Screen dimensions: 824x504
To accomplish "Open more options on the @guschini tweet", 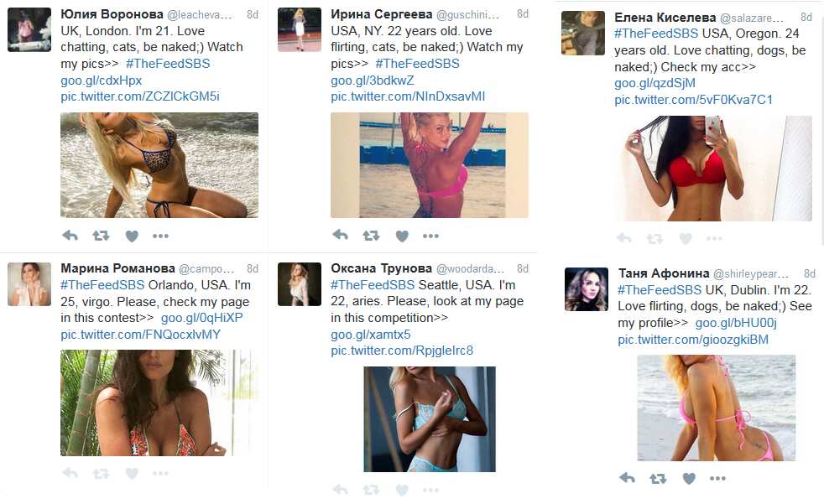I will point(430,236).
